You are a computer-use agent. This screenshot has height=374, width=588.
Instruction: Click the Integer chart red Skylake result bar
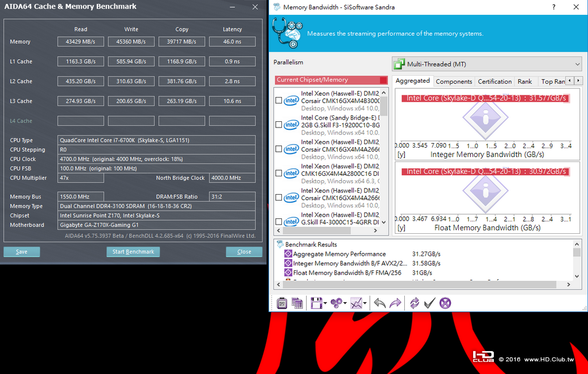click(486, 98)
